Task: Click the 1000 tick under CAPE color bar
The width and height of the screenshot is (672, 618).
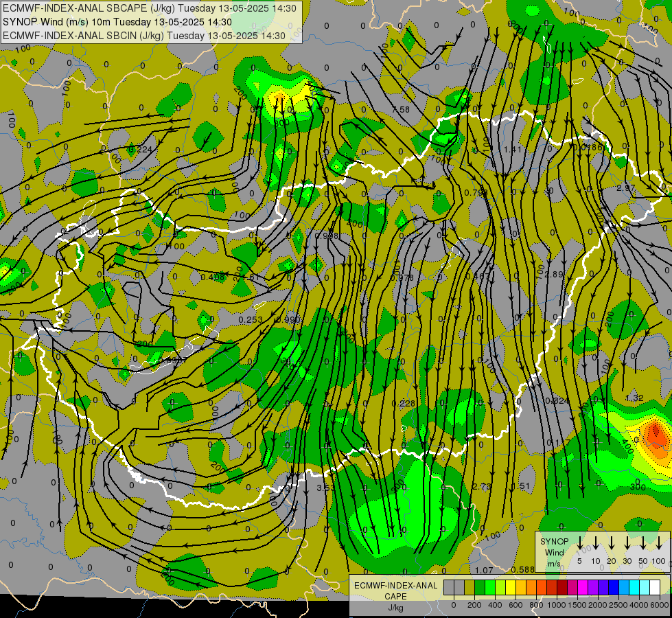Action: click(557, 605)
